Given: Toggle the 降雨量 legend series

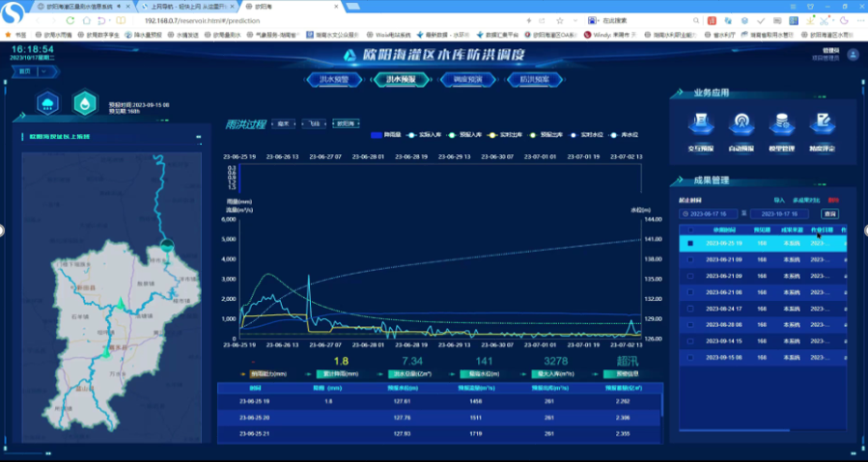Looking at the screenshot, I should coord(385,135).
